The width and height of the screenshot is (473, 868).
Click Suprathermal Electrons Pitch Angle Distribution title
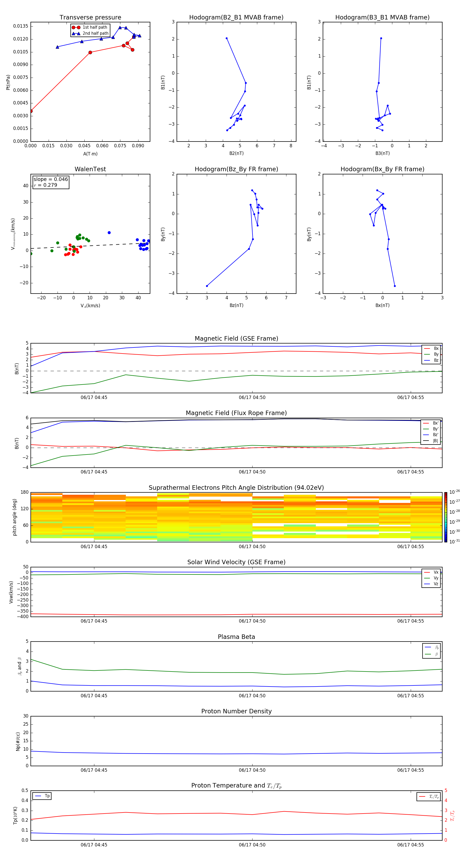tap(236, 488)
